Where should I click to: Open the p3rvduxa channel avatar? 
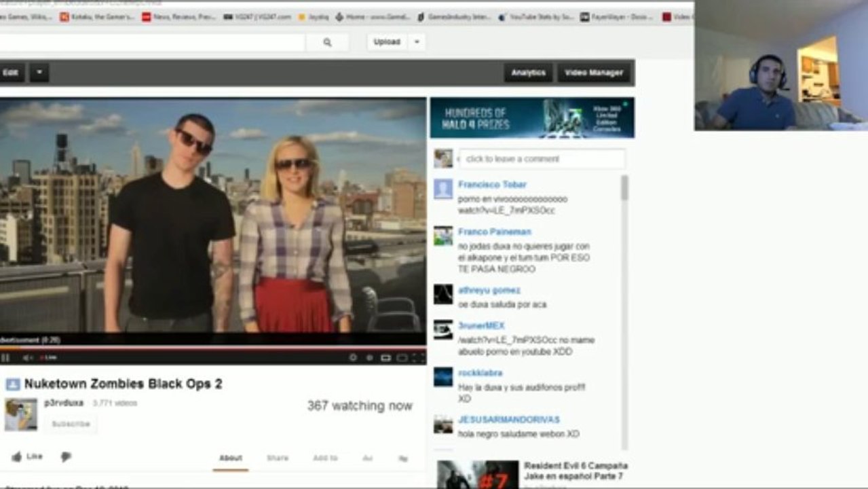[x=21, y=414]
